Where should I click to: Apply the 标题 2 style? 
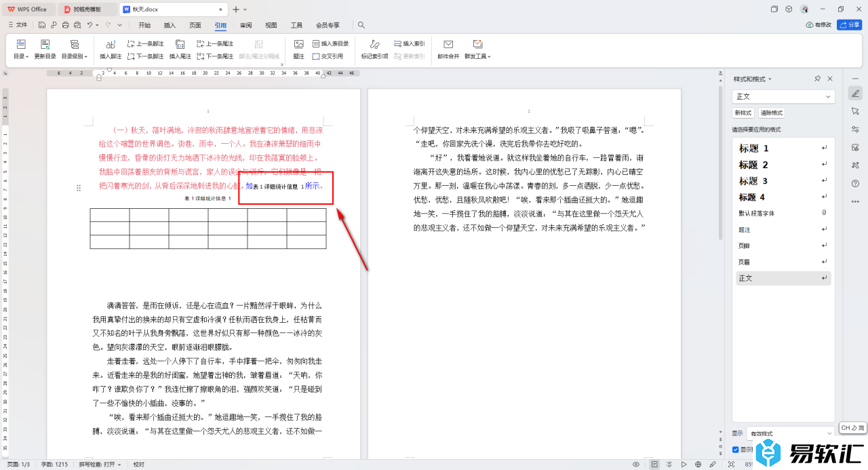click(783, 164)
